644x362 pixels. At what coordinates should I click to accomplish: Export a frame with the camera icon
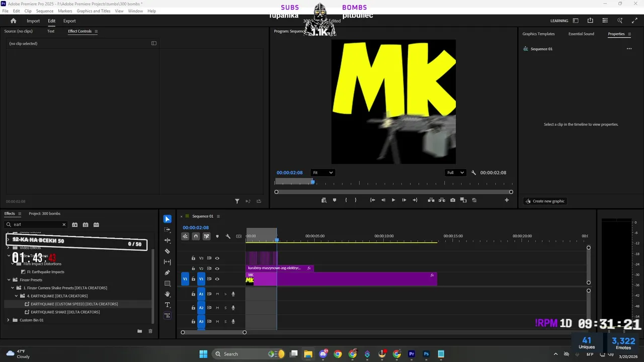(453, 200)
